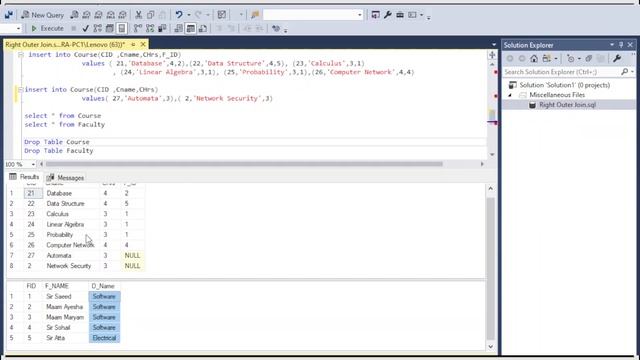This screenshot has height=360, width=640.
Task: Click the Pending Changes Filter icon
Action: pos(571,59)
